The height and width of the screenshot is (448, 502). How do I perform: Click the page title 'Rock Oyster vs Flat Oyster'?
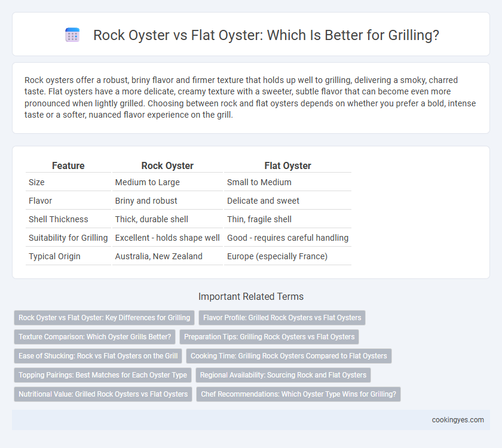266,35
